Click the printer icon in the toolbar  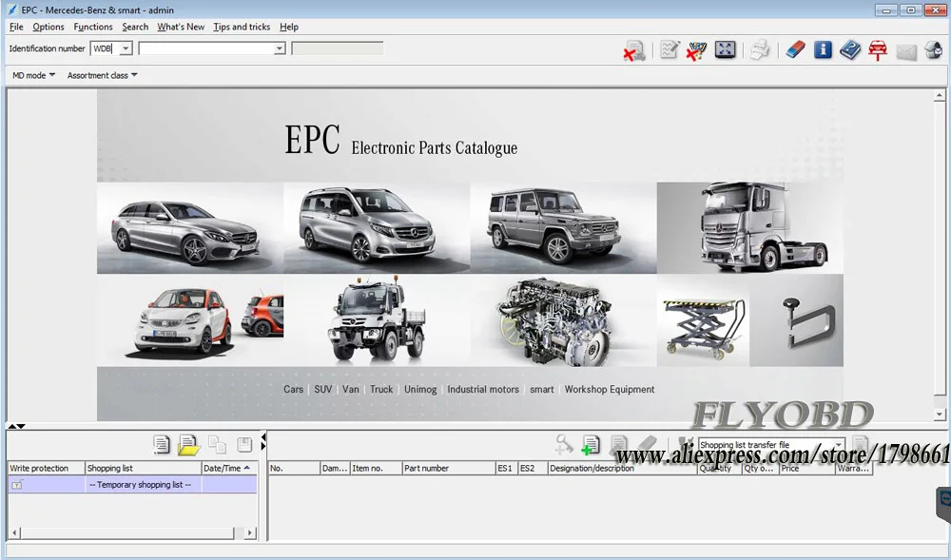(759, 49)
